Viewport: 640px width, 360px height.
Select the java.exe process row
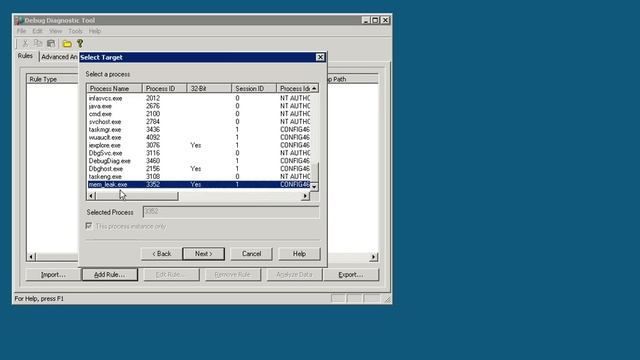click(x=199, y=106)
